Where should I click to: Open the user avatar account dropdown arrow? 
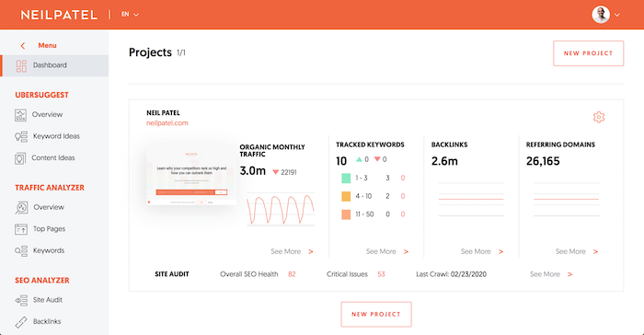tap(617, 15)
